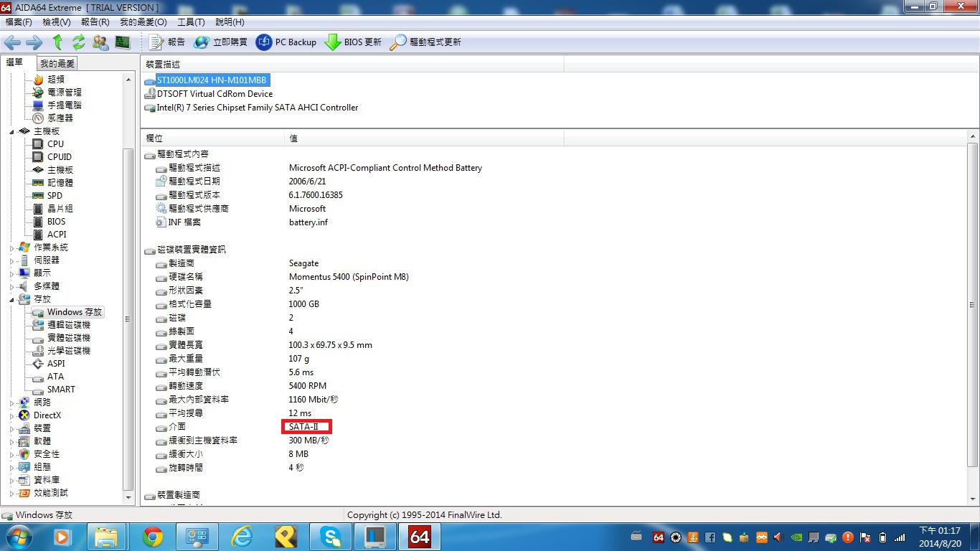Image resolution: width=980 pixels, height=551 pixels.
Task: Expand the 伺服器 tree node
Action: point(11,260)
